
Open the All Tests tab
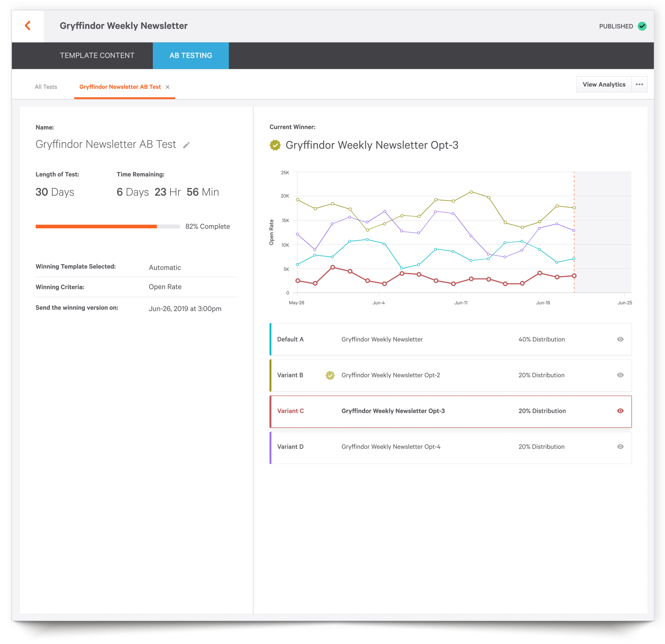pyautogui.click(x=46, y=87)
